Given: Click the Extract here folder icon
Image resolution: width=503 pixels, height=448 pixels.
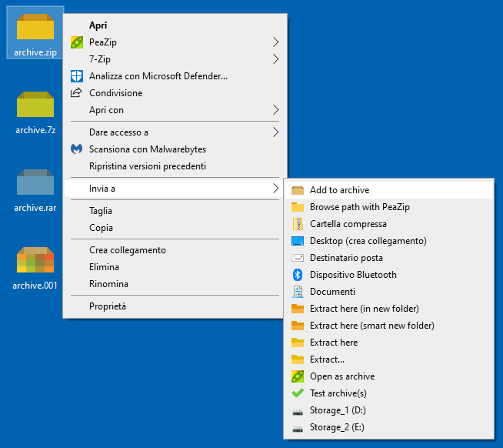Looking at the screenshot, I should coord(298,343).
